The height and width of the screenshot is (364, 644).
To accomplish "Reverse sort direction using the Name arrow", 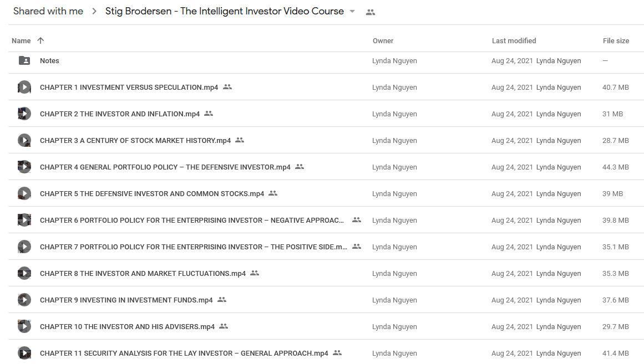I will point(40,40).
